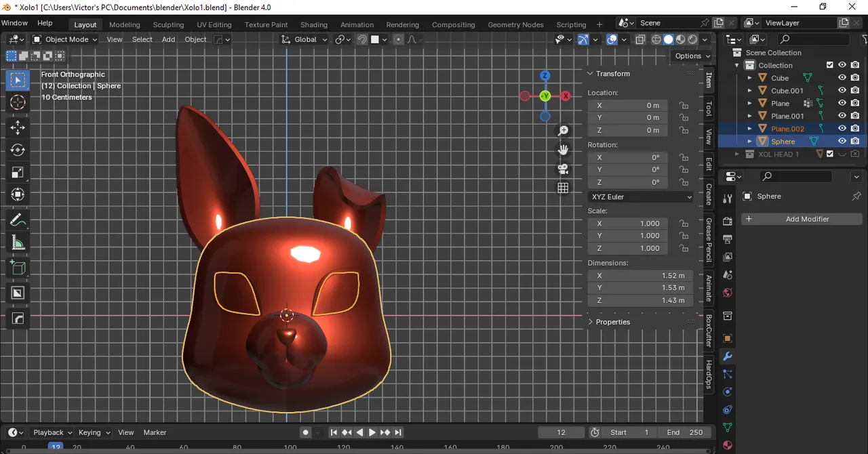The image size is (868, 454).
Task: Select Plane.002 in outliner
Action: (787, 129)
